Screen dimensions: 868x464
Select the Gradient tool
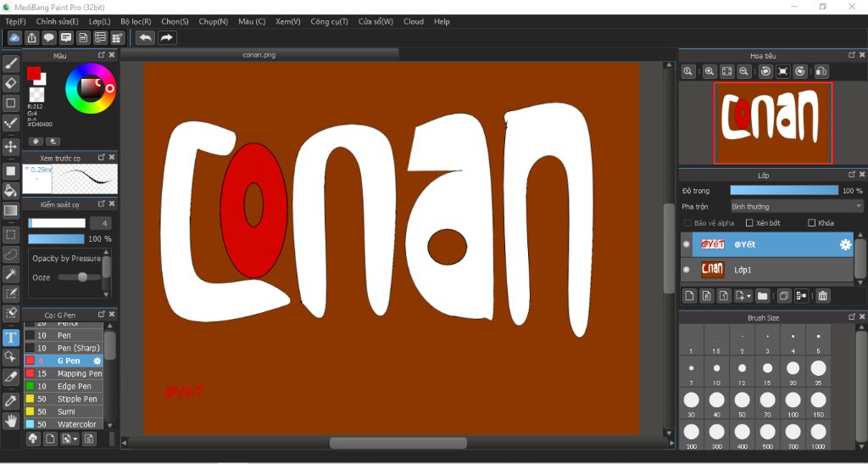tap(10, 210)
